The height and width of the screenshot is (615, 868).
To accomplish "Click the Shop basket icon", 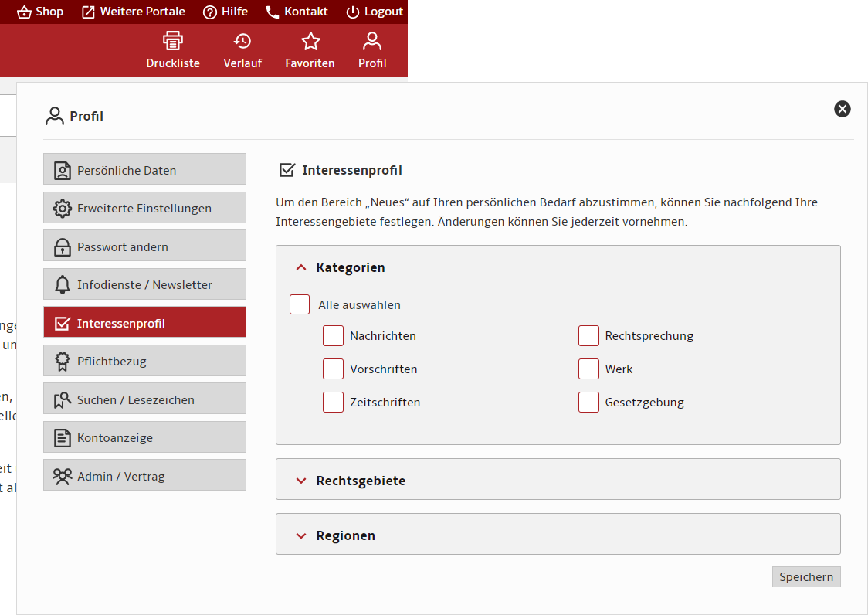I will (25, 12).
